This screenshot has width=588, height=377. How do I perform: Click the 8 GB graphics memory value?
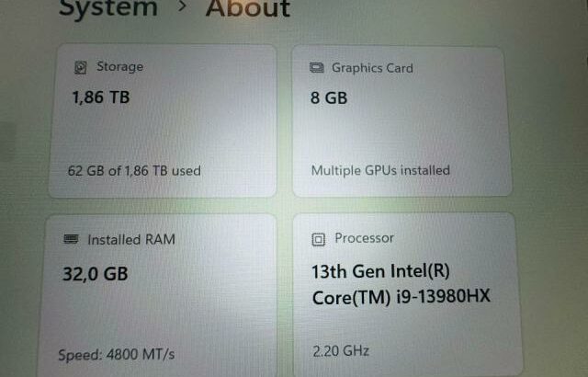click(329, 97)
